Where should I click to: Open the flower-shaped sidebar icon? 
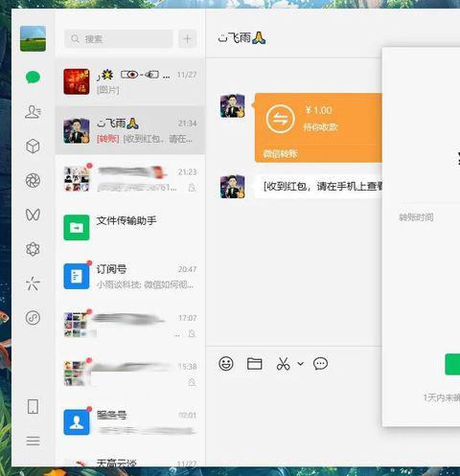point(33,249)
